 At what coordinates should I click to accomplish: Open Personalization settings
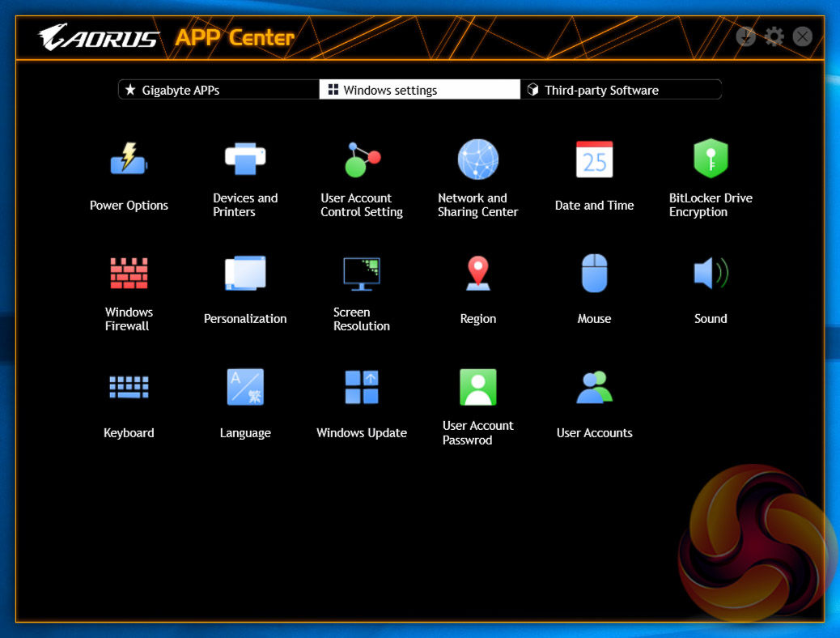click(245, 274)
